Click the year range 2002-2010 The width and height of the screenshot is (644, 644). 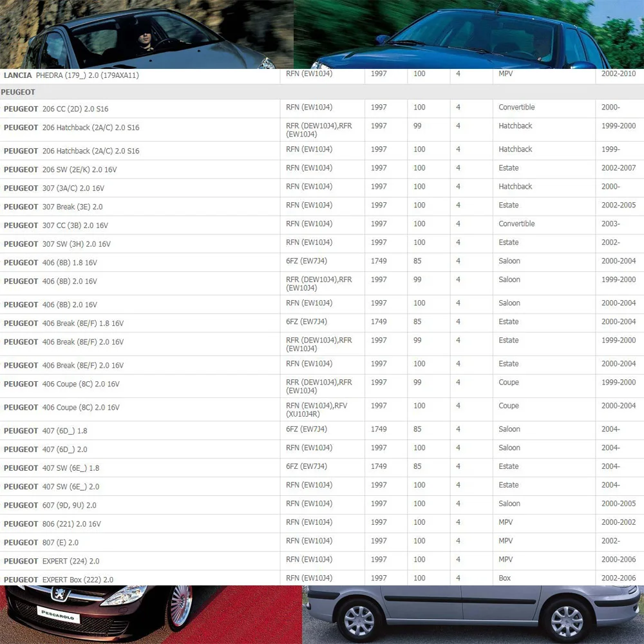pos(618,73)
